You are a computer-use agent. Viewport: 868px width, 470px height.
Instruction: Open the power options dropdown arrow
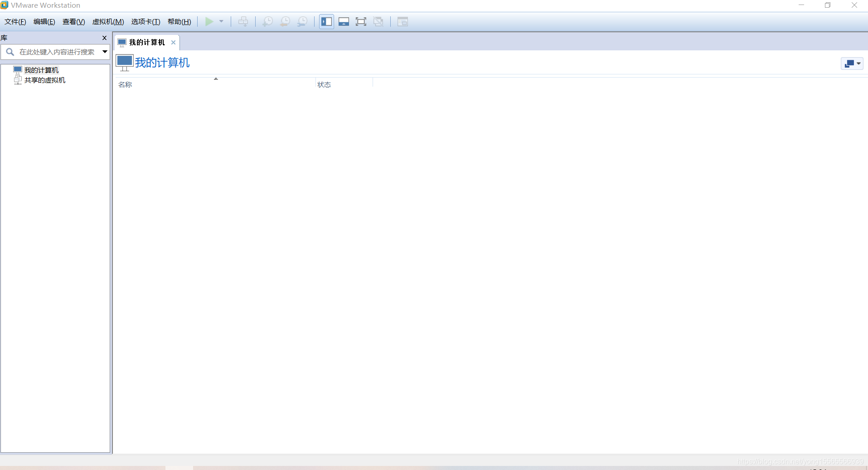(221, 22)
